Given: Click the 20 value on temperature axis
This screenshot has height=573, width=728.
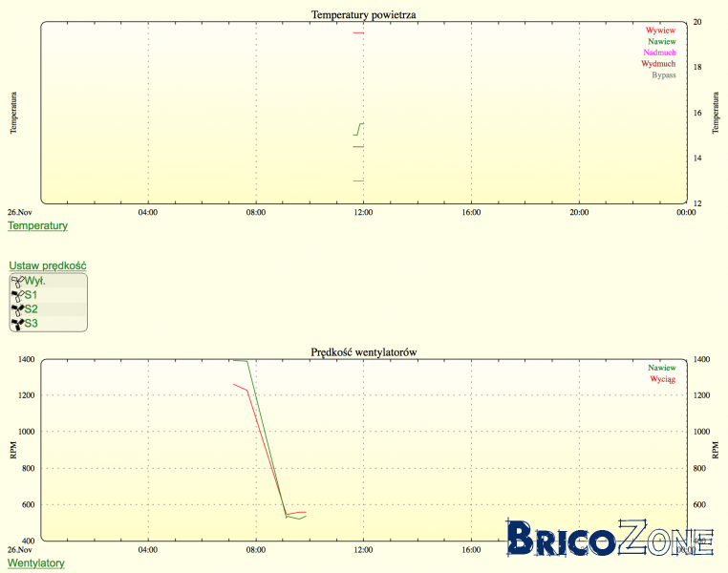Looking at the screenshot, I should click(x=697, y=22).
